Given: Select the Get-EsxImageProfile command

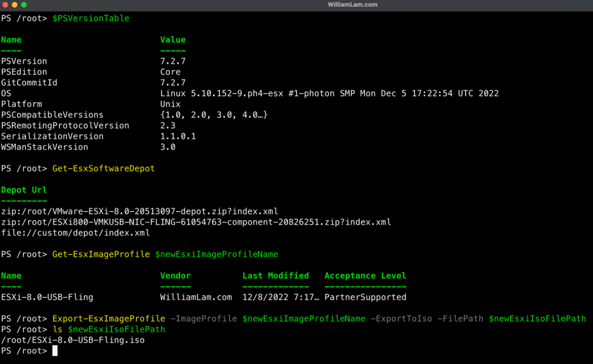Looking at the screenshot, I should tap(101, 254).
